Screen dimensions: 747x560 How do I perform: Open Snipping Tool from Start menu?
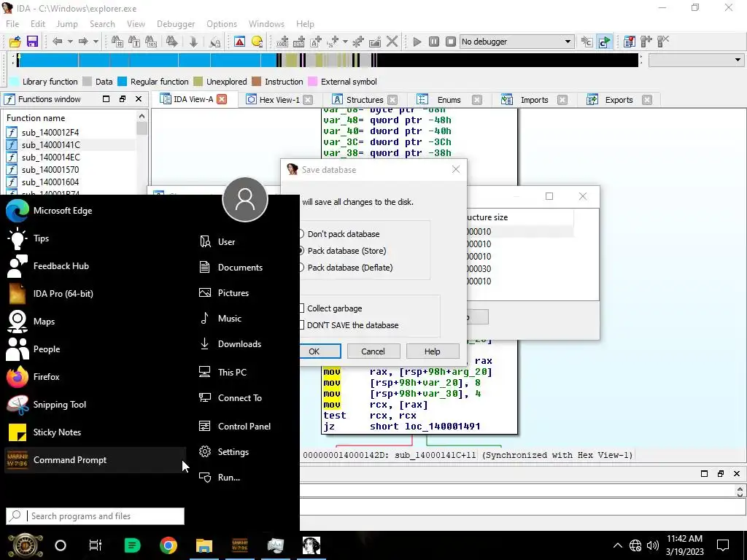click(46, 404)
